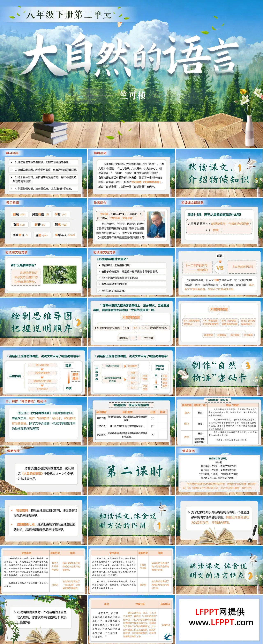Click author name 竺可桢 on the cover

point(133,95)
